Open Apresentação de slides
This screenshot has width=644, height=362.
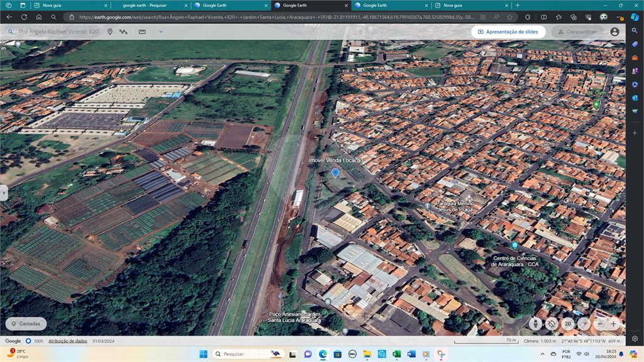508,31
